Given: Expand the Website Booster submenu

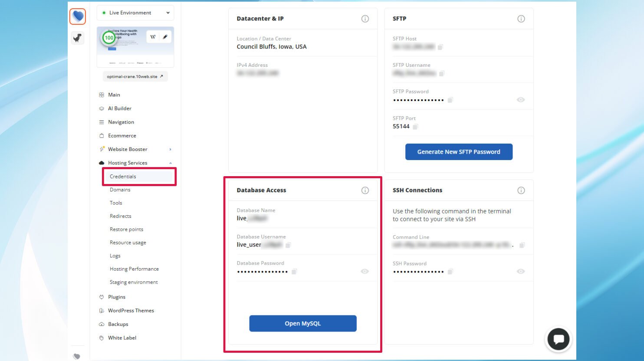Looking at the screenshot, I should 170,150.
